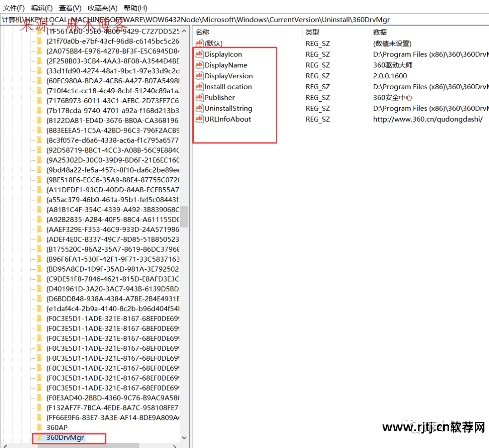
Task: Click folder icon of {BD95A8CD-1D9F-35AD key
Action: 39,269
